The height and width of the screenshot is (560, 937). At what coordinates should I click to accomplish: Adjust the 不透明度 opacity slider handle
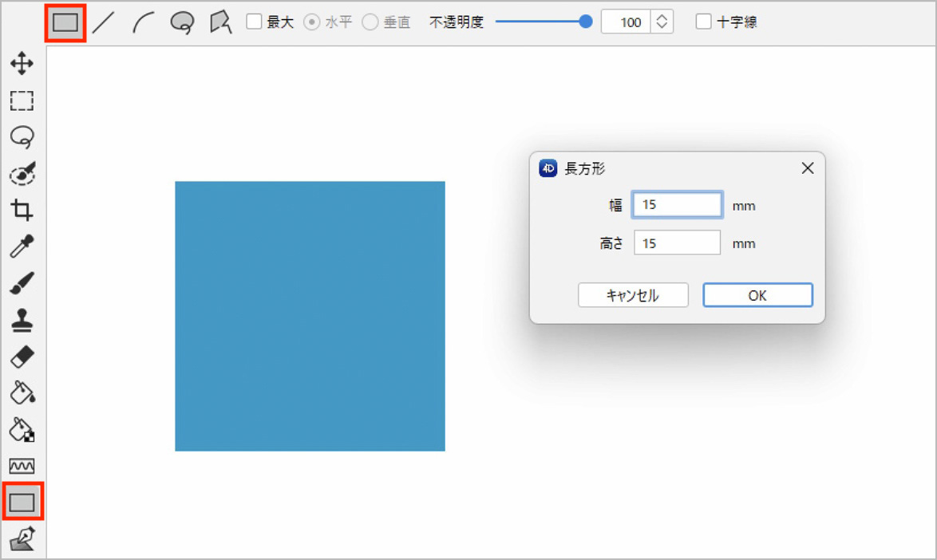586,22
